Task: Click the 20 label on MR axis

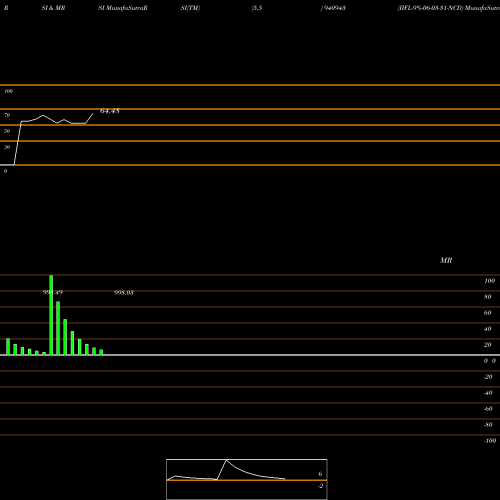Action: [x=488, y=345]
